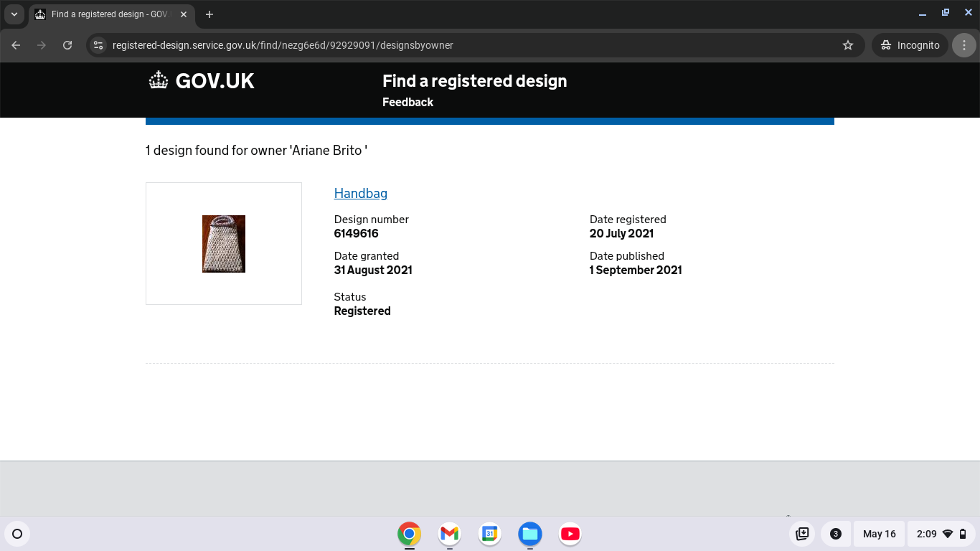This screenshot has height=551, width=980.
Task: Open Gmail from the shelf
Action: point(450,534)
